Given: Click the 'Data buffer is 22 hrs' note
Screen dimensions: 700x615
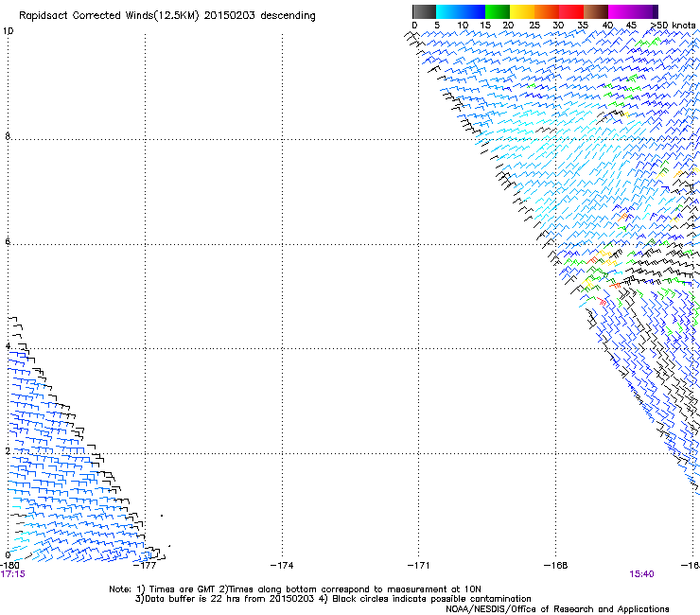Looking at the screenshot, I should (x=333, y=599).
